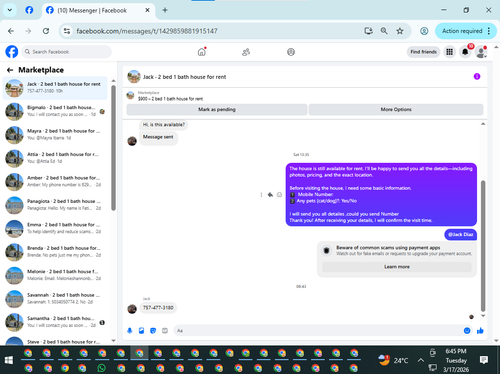Open Emma conversation

tap(55, 228)
